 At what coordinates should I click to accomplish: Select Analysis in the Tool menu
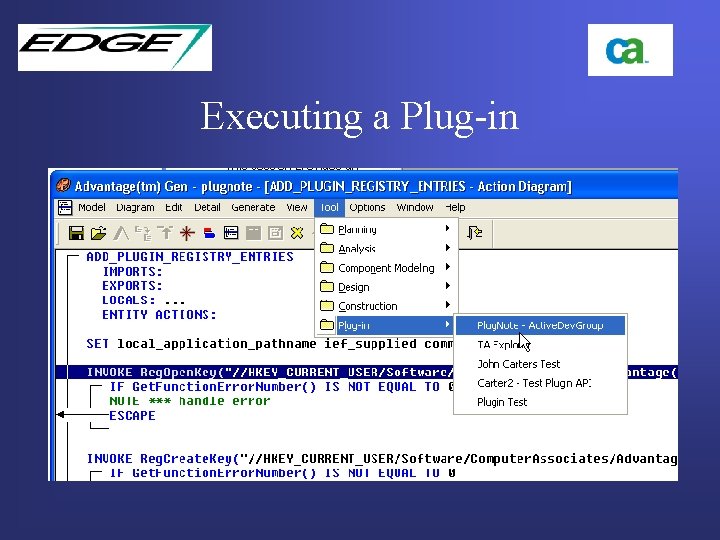point(386,248)
